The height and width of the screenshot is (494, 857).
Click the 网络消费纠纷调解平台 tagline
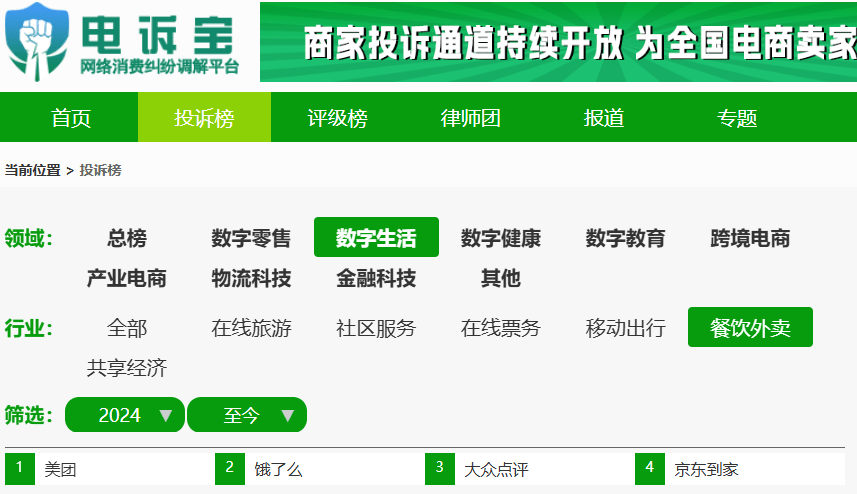tap(160, 67)
